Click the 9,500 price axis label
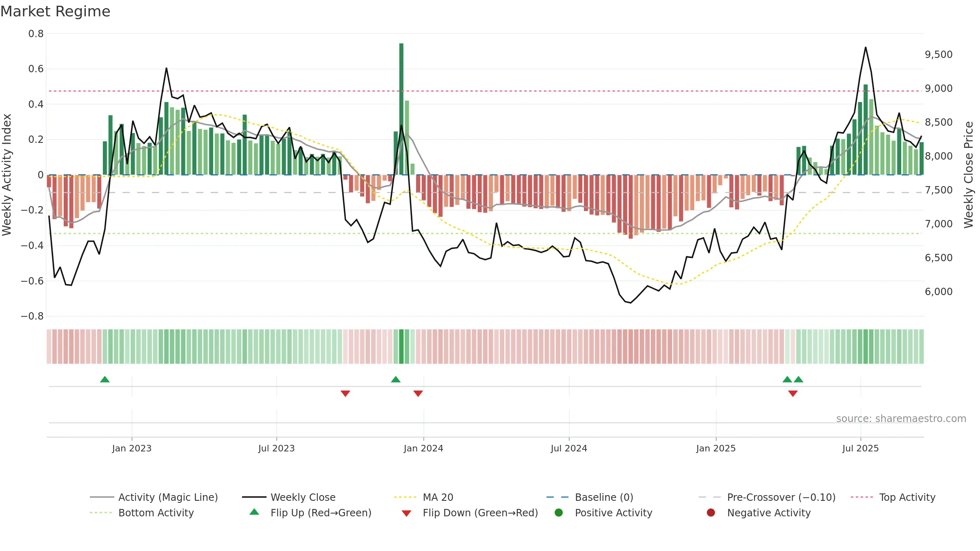980x551 pixels. point(939,54)
